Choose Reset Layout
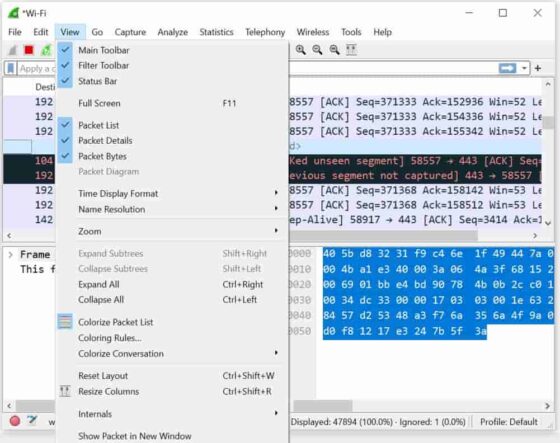The image size is (560, 443). (x=172, y=376)
